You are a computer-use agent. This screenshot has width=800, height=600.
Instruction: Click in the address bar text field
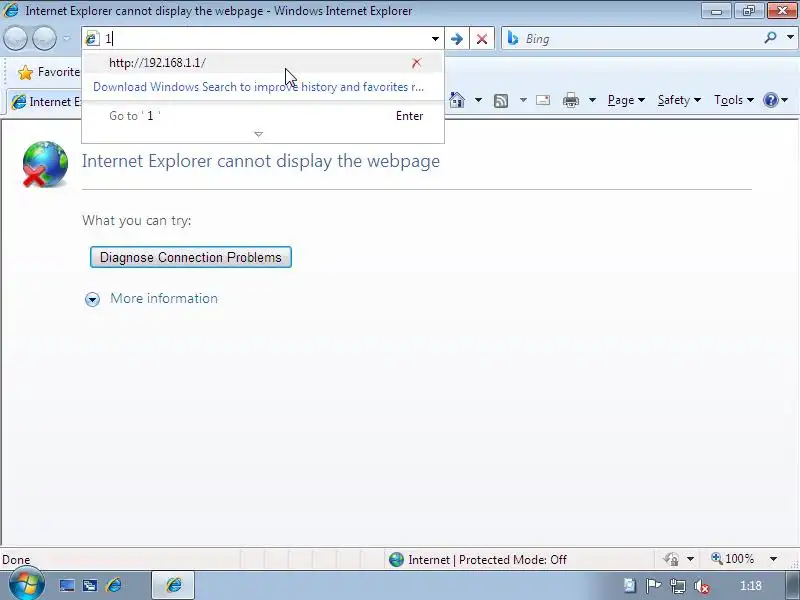(x=265, y=38)
